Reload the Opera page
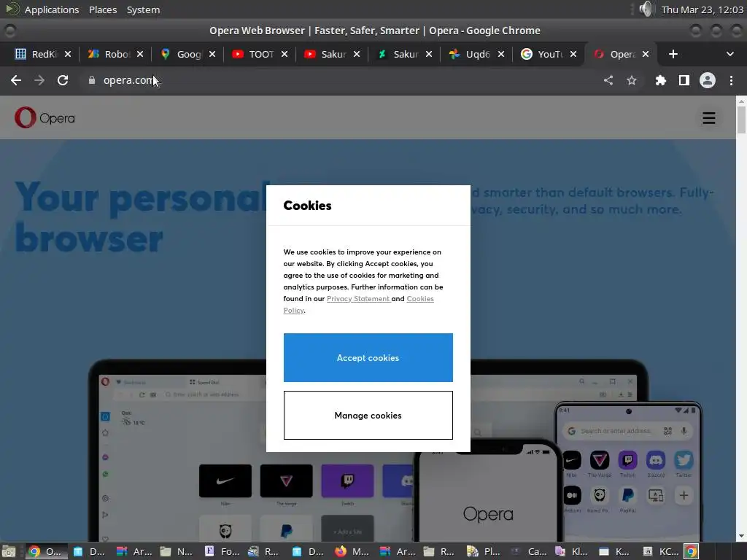Image resolution: width=747 pixels, height=560 pixels. click(63, 80)
